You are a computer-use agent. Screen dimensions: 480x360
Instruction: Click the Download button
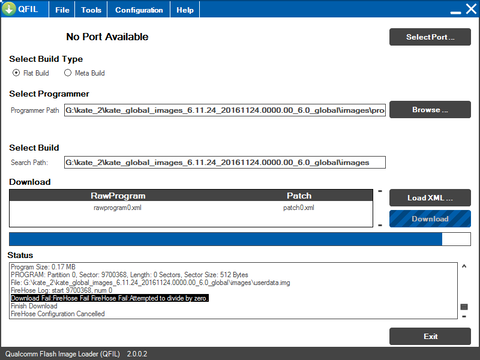(x=430, y=219)
